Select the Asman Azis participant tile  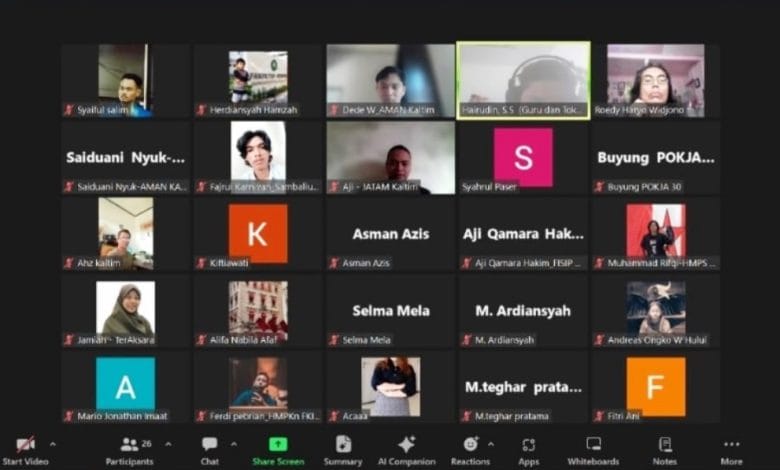tap(390, 234)
